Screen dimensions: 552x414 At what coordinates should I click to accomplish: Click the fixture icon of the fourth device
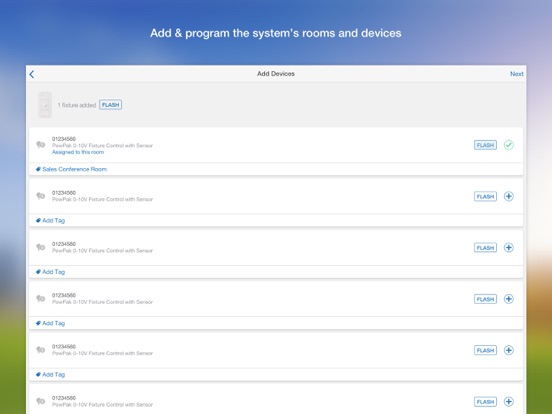tap(40, 299)
